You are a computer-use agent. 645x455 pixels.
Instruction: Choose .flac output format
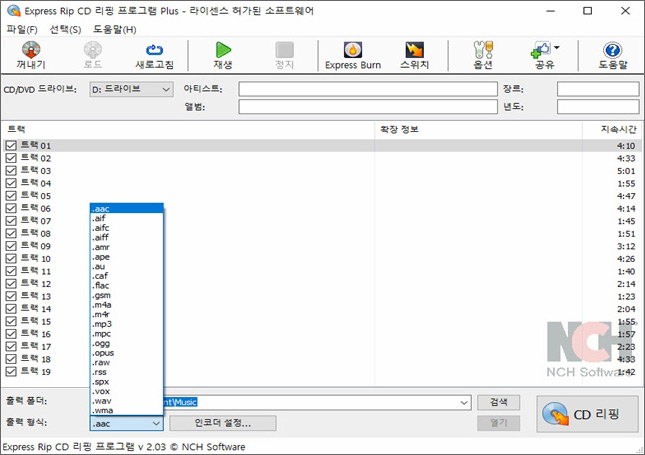(x=127, y=286)
